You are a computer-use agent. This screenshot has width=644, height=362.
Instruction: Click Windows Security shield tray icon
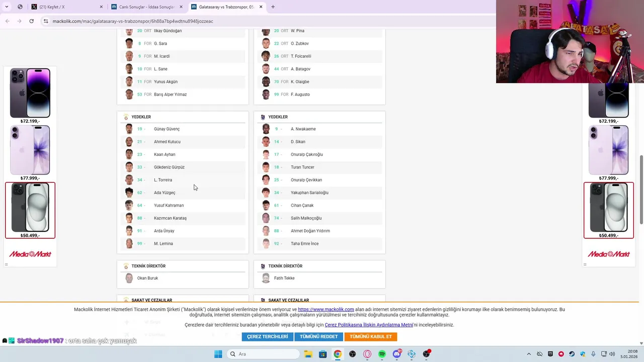click(x=583, y=354)
